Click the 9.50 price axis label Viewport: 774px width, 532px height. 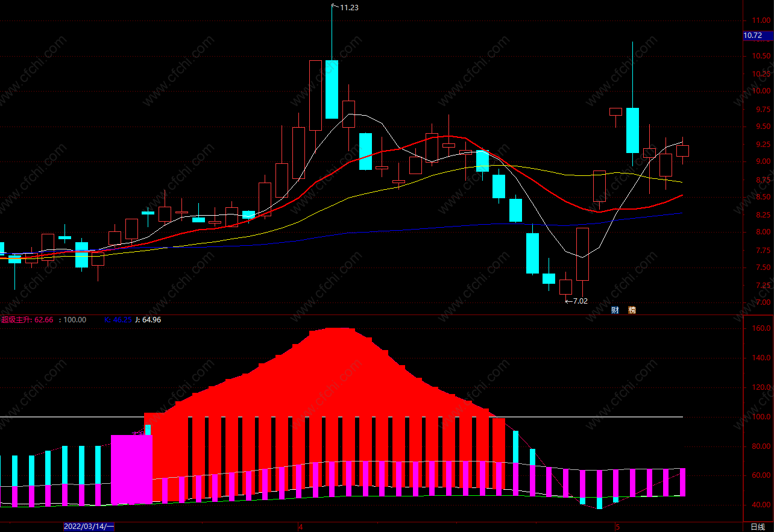click(x=764, y=127)
